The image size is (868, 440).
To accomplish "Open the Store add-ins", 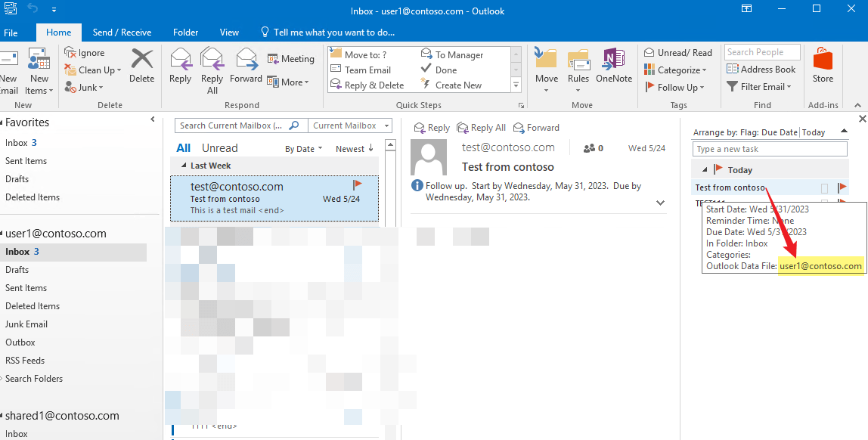I will tap(823, 65).
